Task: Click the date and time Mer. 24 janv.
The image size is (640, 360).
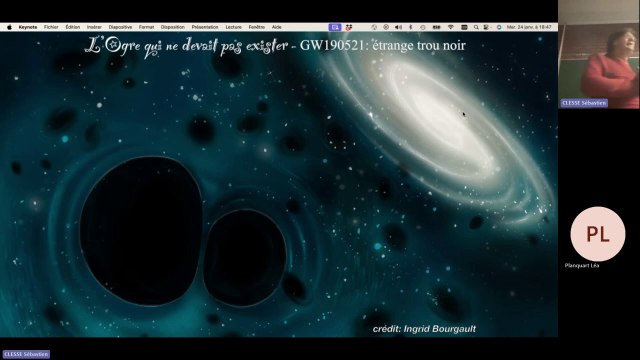Action: tap(529, 27)
